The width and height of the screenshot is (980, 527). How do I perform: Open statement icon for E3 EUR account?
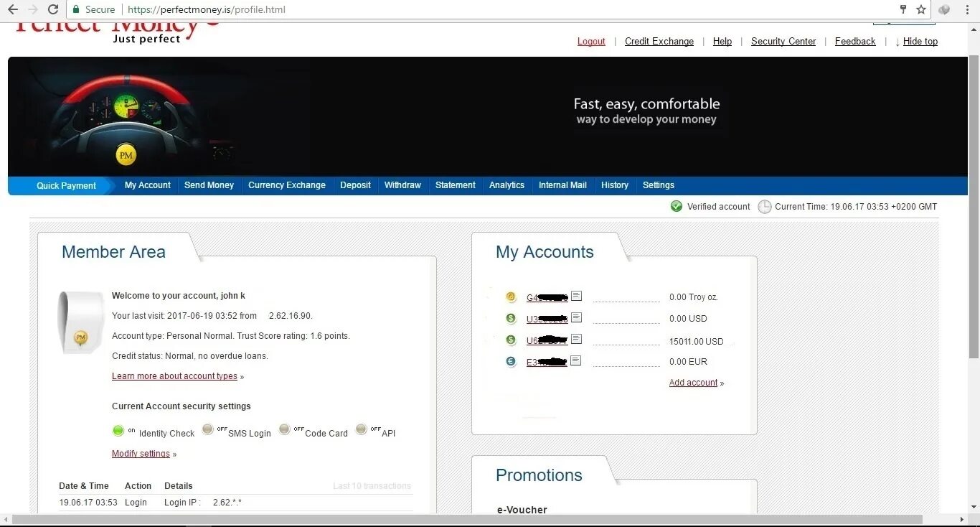pos(576,360)
